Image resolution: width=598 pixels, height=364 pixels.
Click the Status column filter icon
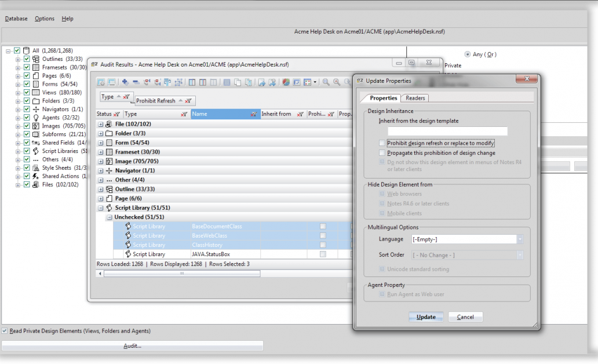point(116,114)
